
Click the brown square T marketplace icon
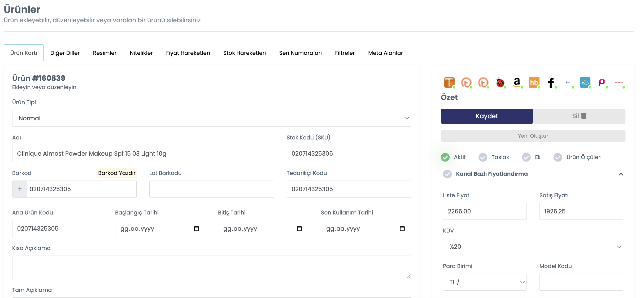[449, 82]
